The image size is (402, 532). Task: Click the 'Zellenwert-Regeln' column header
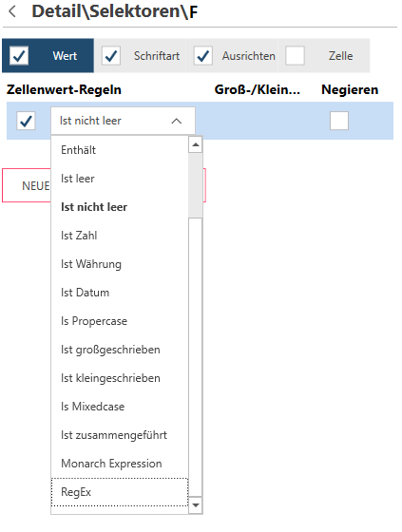pos(64,90)
